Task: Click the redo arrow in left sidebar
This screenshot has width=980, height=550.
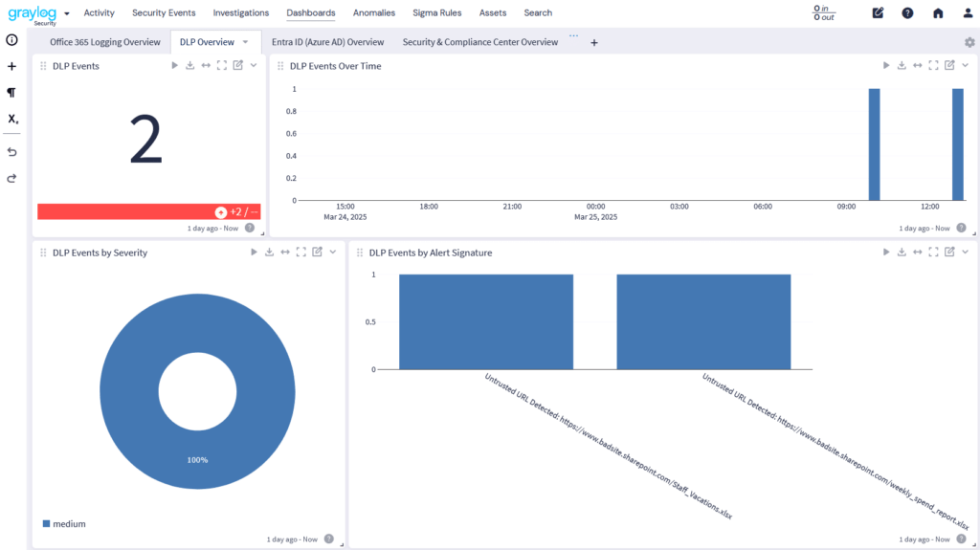Action: coord(11,178)
